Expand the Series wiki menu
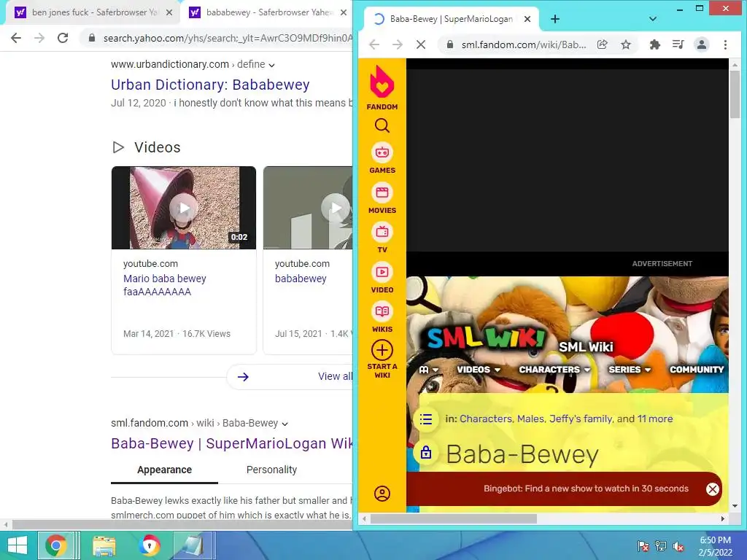This screenshot has height=560, width=747. (630, 370)
